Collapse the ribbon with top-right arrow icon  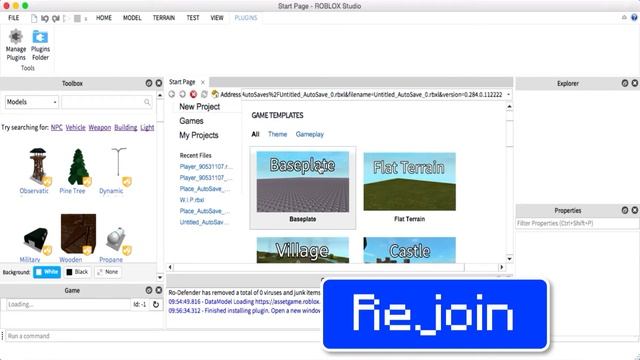624,18
